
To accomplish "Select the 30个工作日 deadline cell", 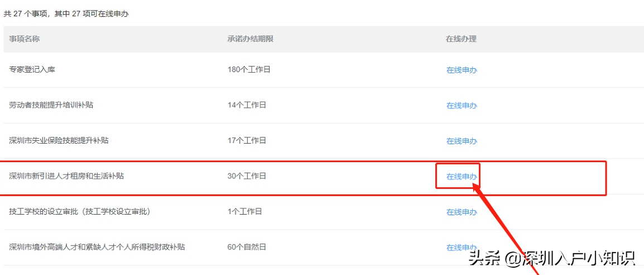I will (x=247, y=176).
